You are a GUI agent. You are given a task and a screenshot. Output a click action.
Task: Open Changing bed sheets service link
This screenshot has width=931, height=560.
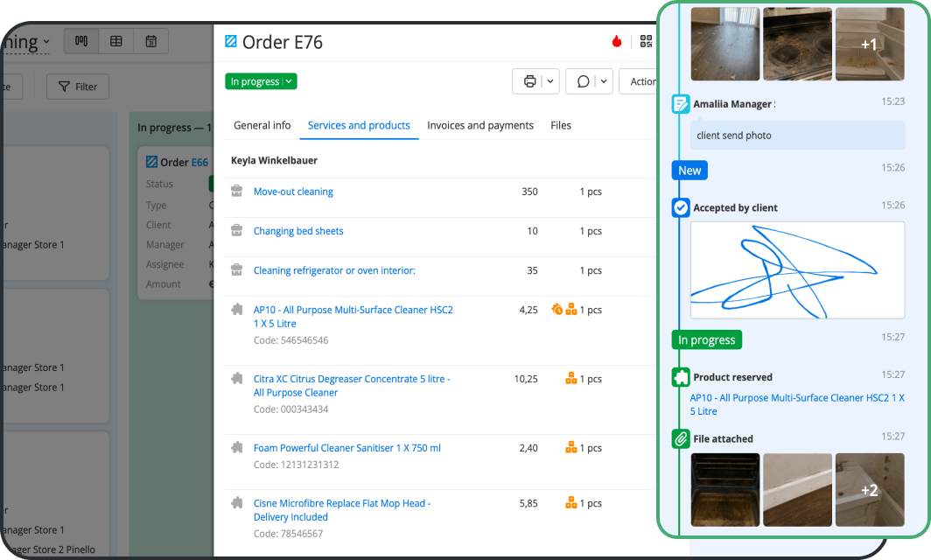[298, 231]
